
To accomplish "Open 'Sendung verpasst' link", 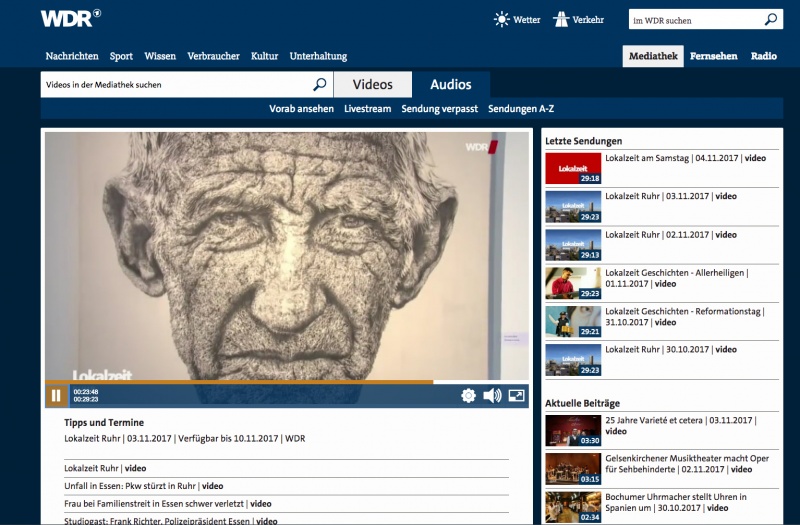I will [440, 109].
